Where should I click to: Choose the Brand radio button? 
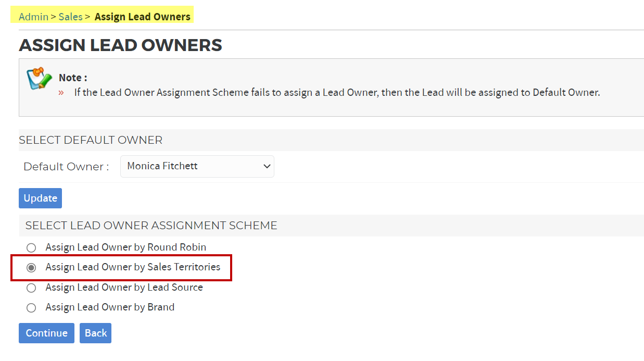(x=31, y=308)
